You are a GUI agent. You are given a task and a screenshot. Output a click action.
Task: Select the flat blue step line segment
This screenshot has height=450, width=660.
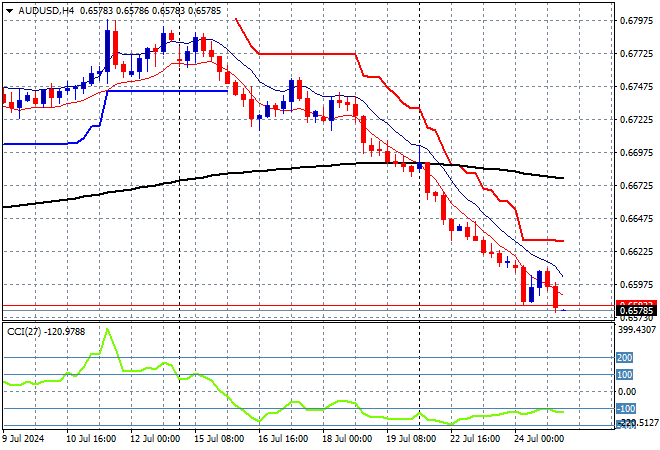pyautogui.click(x=168, y=91)
